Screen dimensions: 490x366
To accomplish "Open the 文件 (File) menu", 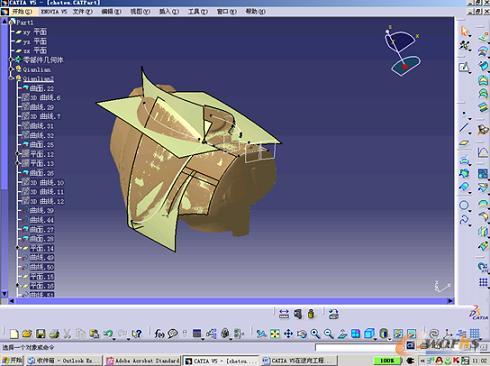I will pos(83,11).
